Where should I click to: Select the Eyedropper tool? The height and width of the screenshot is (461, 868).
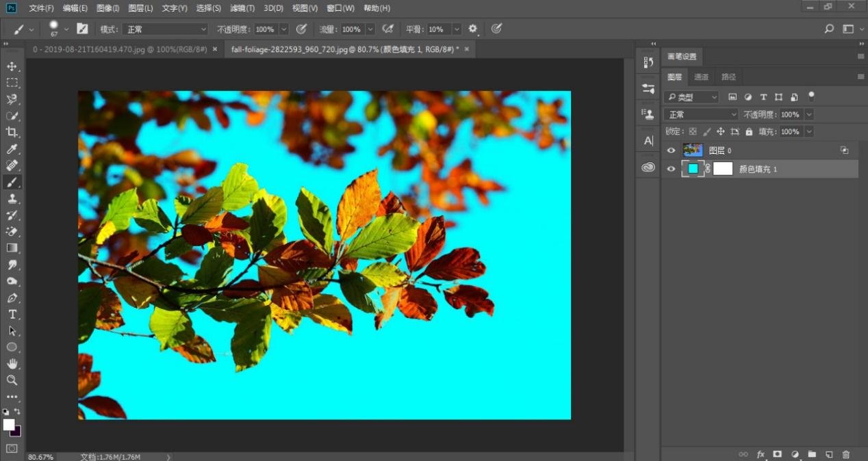[x=12, y=149]
